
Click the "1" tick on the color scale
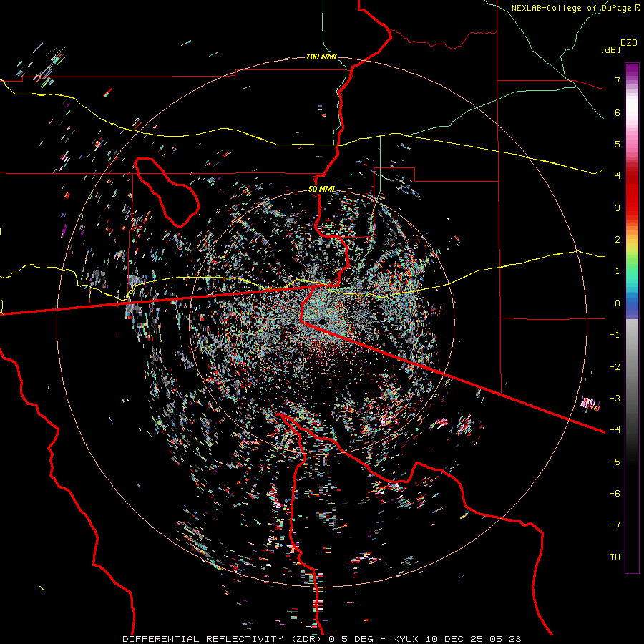point(618,271)
